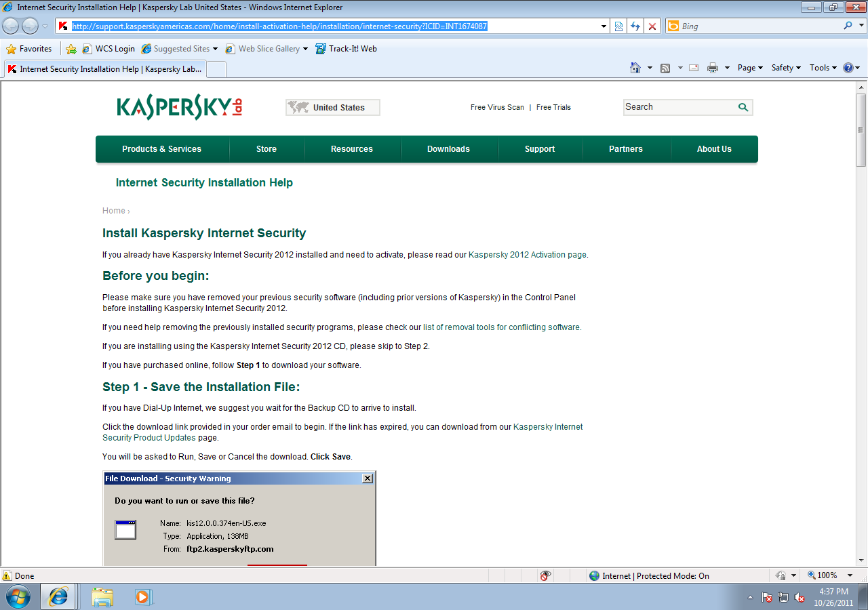Show hidden tray icons arrow
868x610 pixels.
tap(750, 597)
